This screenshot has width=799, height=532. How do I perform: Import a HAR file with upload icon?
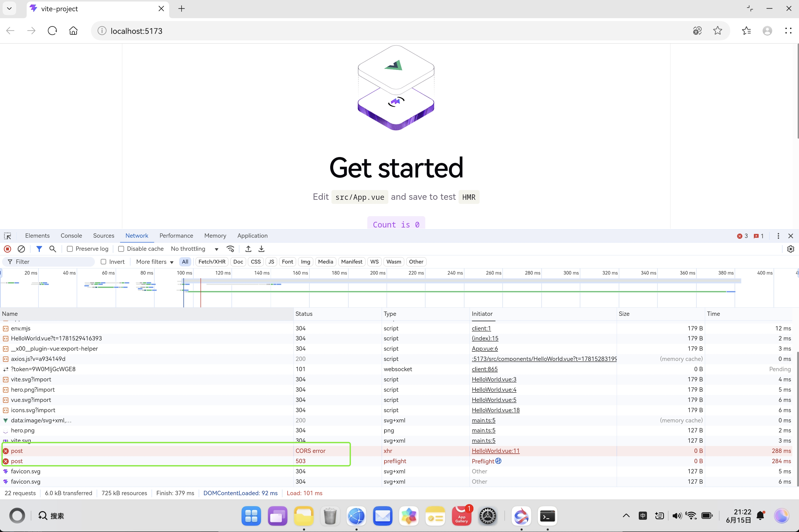248,249
